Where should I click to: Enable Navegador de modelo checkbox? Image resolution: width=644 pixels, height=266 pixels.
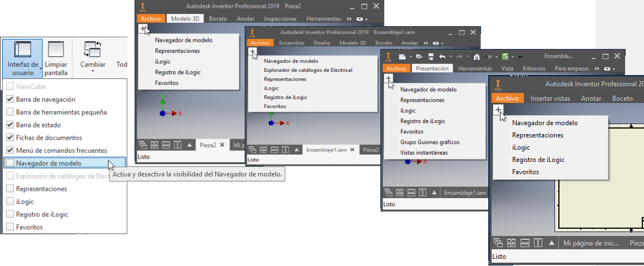(x=10, y=163)
